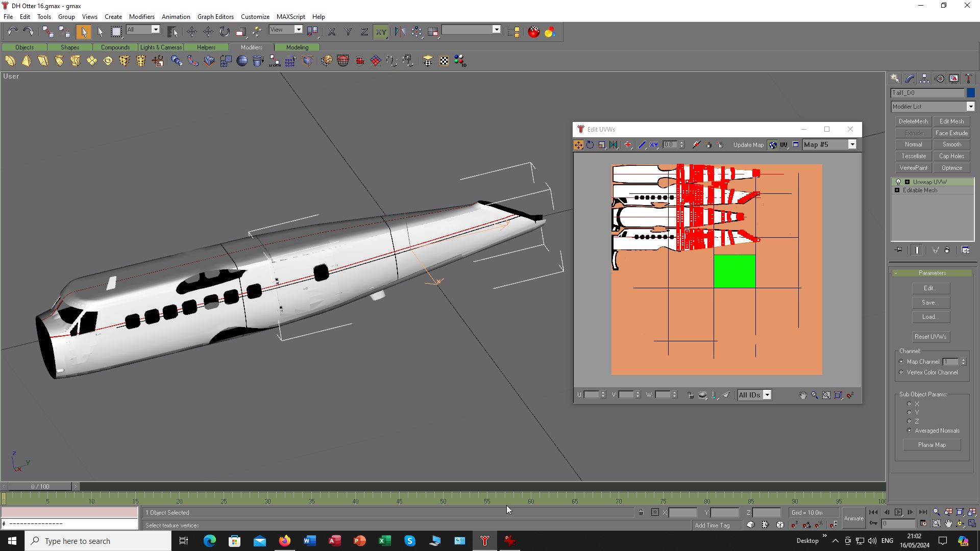Open the Modifier List dropdown

point(970,107)
